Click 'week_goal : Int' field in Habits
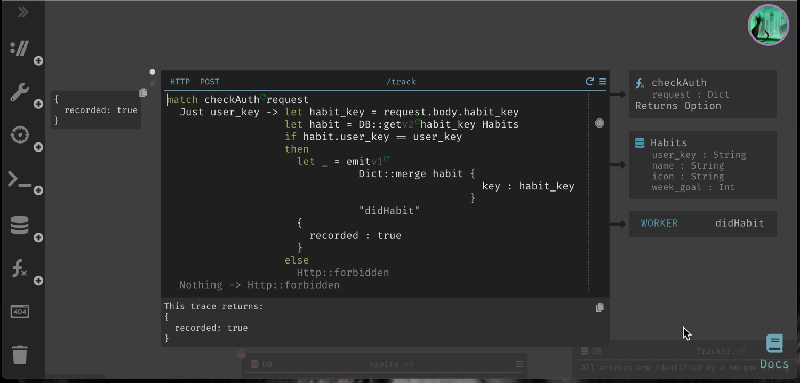Image resolution: width=800 pixels, height=383 pixels. 693,187
